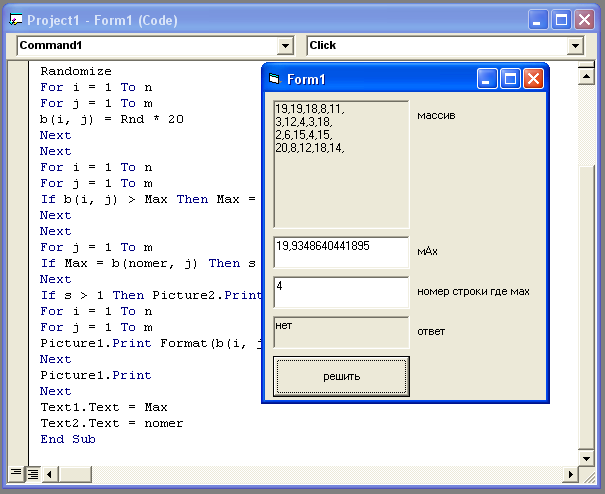
Task: Click the 'Project1 - Form1 (Code)' title text
Action: point(102,20)
